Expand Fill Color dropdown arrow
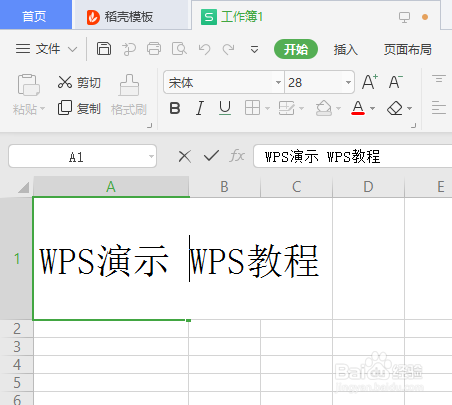 click(x=338, y=108)
